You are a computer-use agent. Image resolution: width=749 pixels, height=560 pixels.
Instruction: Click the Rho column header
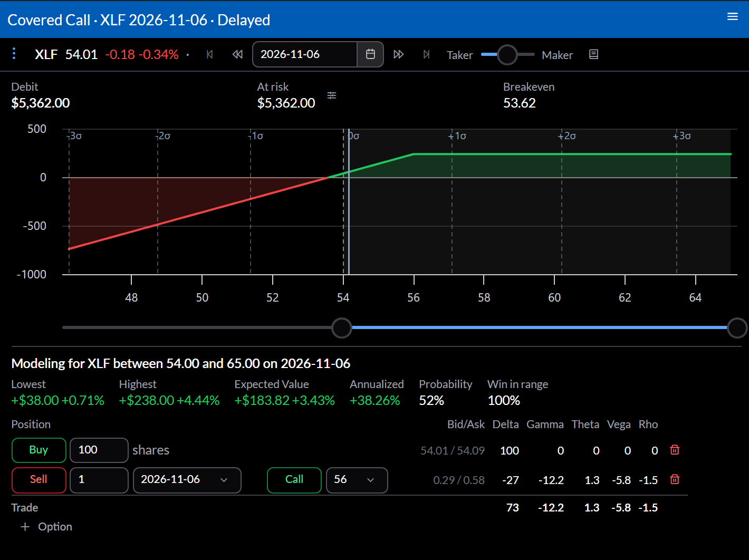click(648, 424)
